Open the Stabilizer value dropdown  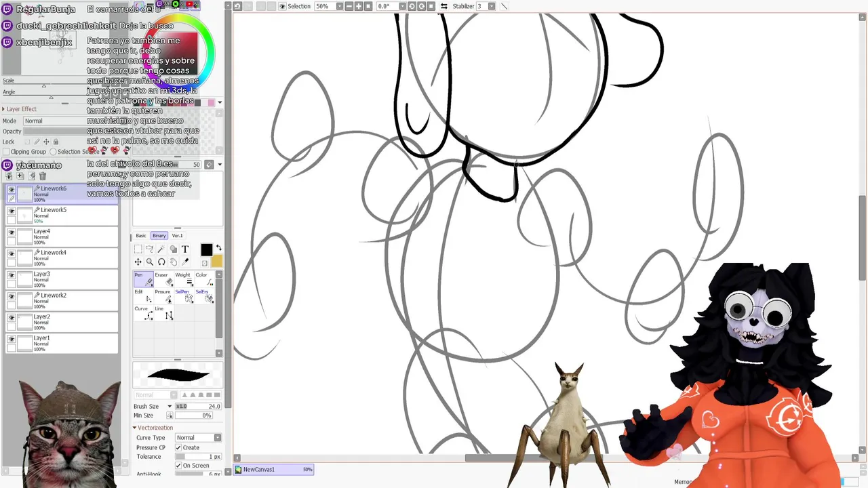pos(492,6)
